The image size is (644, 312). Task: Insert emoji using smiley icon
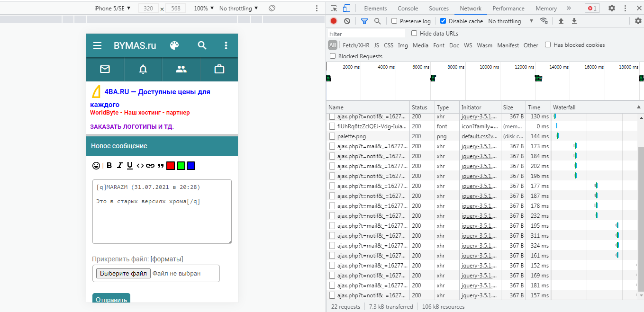(x=96, y=166)
